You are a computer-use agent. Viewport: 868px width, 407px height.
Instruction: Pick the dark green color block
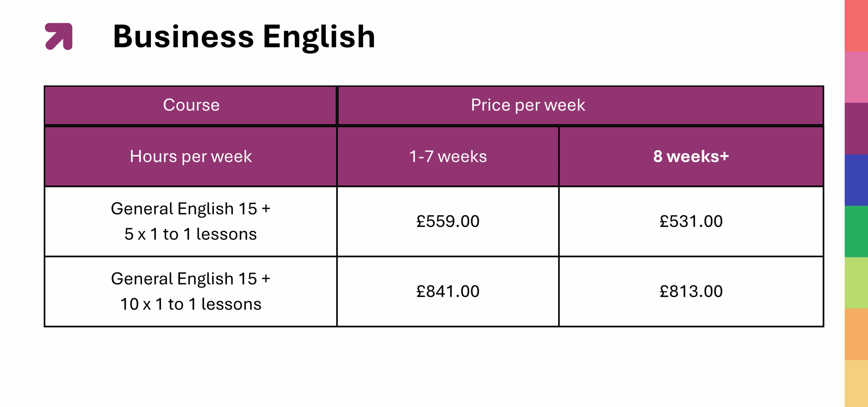(x=856, y=231)
